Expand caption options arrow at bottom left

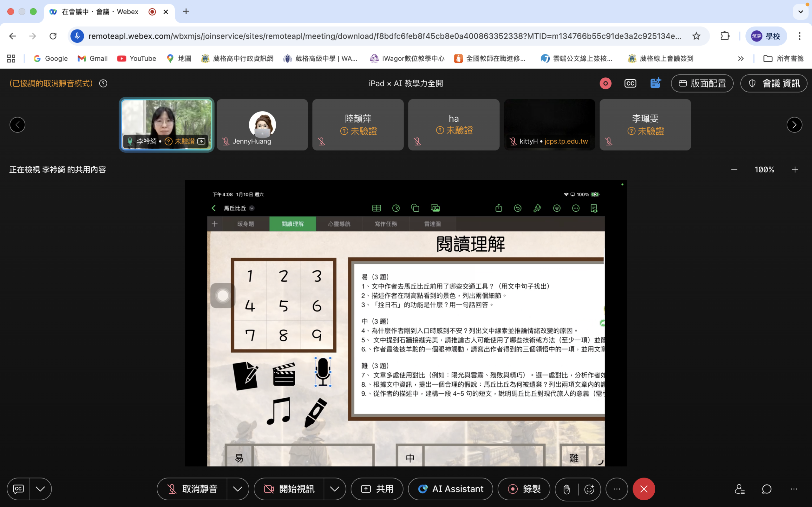click(x=40, y=489)
